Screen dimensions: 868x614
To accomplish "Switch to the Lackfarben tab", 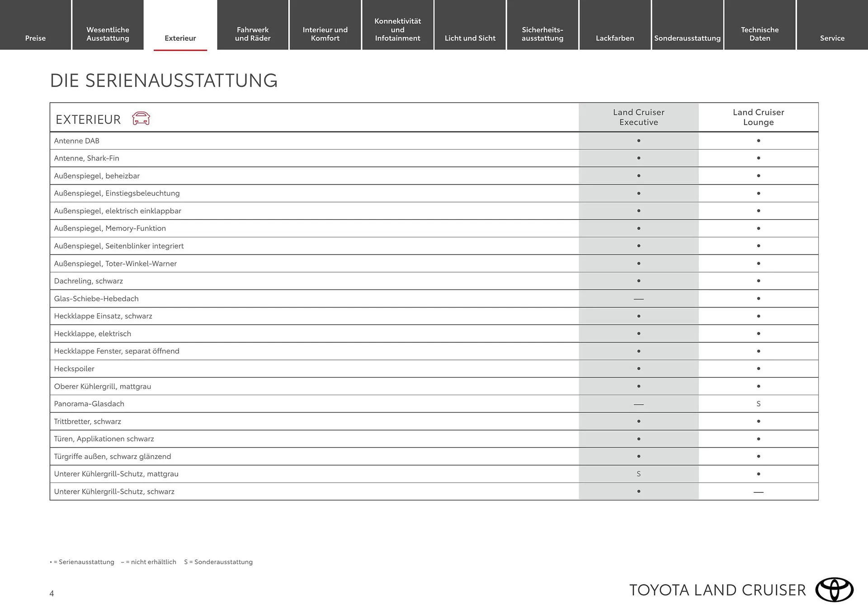I will coord(615,38).
